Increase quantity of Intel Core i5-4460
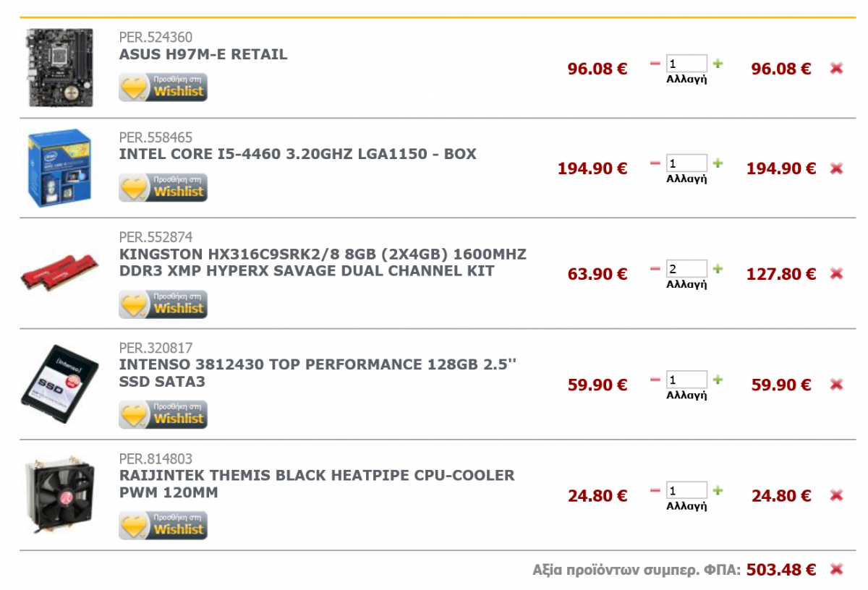This screenshot has width=868, height=590. tap(718, 163)
